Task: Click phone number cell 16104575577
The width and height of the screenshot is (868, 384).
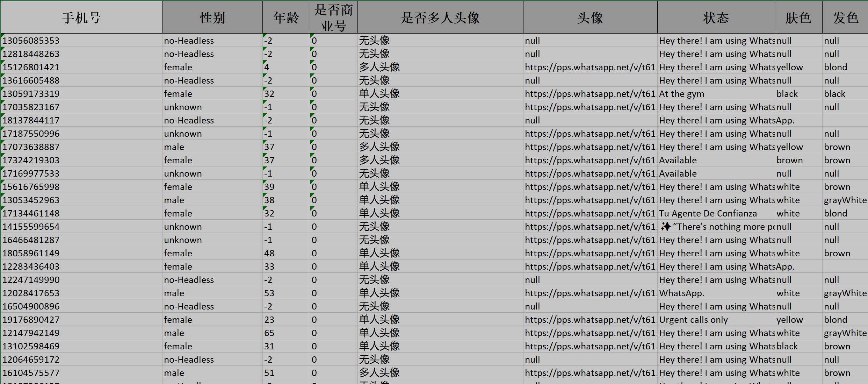Action: pos(81,373)
